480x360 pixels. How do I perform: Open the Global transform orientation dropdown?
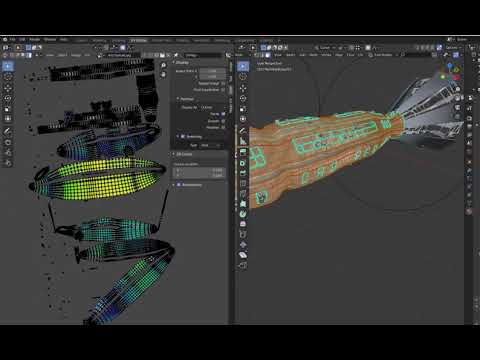(x=326, y=48)
